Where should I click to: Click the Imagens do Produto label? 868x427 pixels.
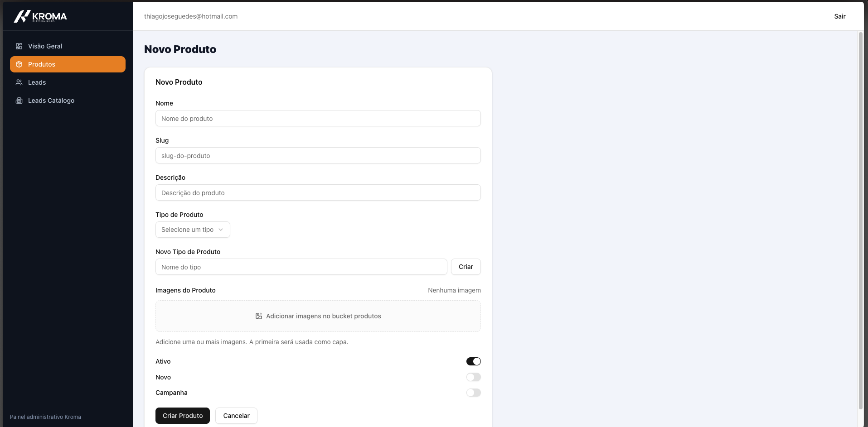point(185,290)
